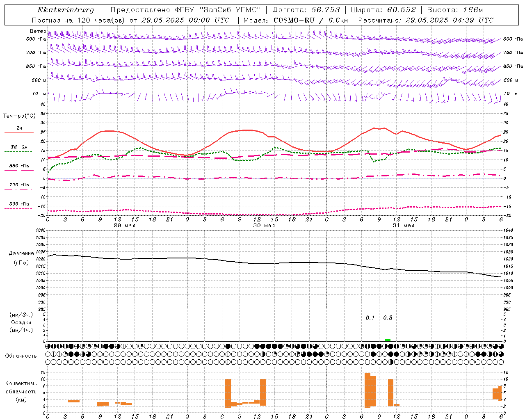Viewport: 525px width, 420px height.
Task: Click the 0.3 precipitation value
Action: [x=388, y=317]
